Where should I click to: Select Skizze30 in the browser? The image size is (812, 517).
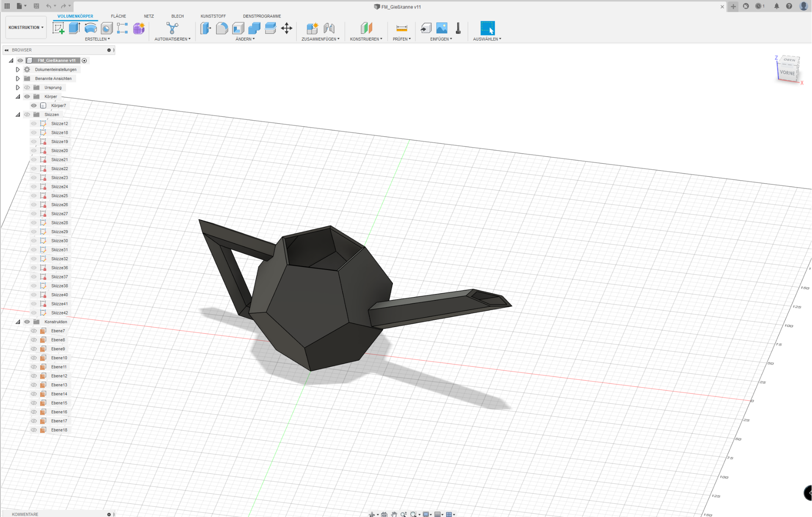60,241
